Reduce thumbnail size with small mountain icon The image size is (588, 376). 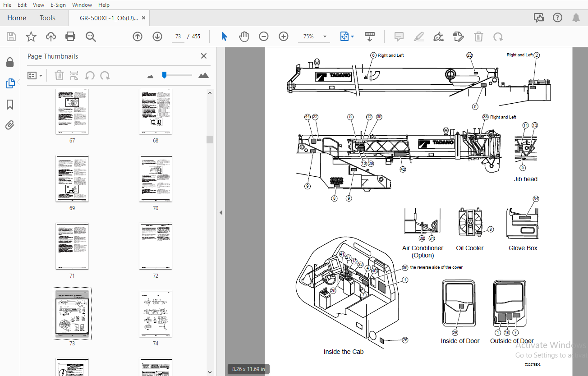(x=151, y=76)
